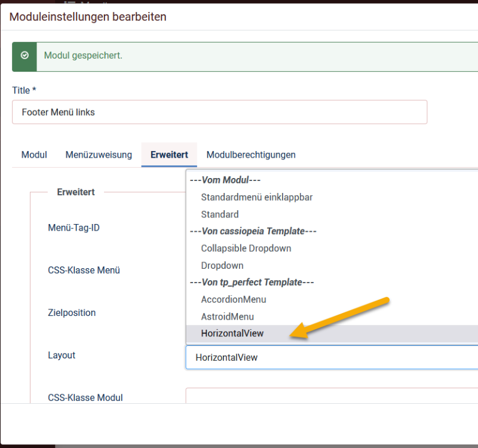
Task: Click the green success checkmark icon
Action: tap(24, 56)
